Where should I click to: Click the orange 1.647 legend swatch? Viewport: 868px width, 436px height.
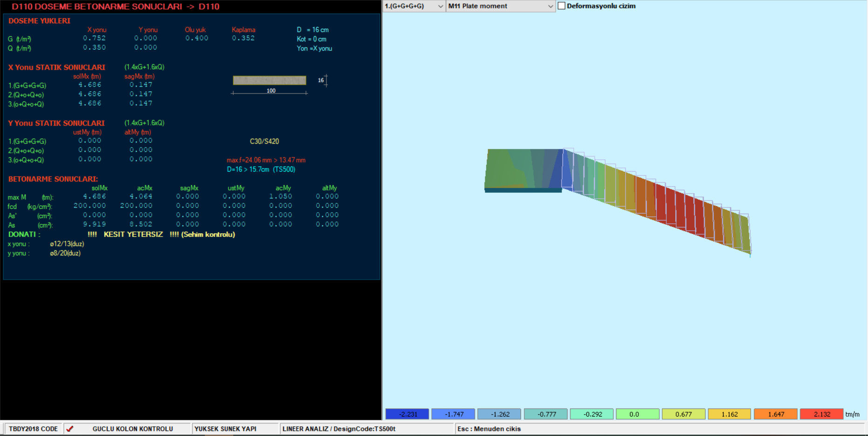[x=775, y=414]
